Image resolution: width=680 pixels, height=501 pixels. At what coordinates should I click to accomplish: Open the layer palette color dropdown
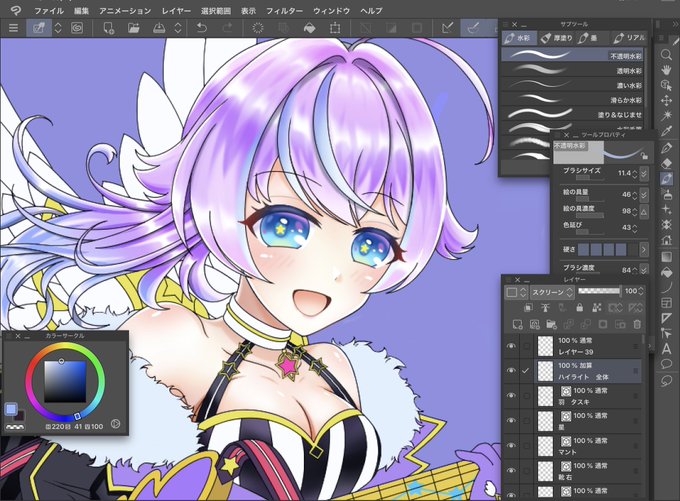[517, 292]
